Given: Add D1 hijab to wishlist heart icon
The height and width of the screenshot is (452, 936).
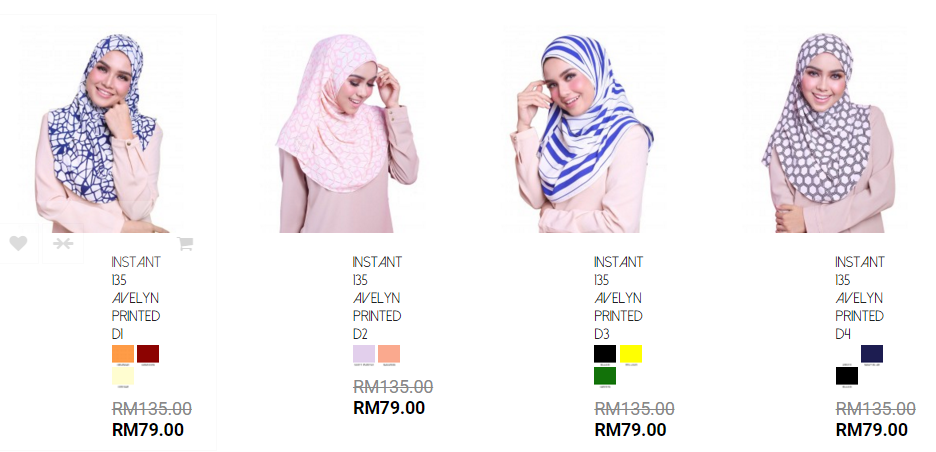Looking at the screenshot, I should [19, 243].
